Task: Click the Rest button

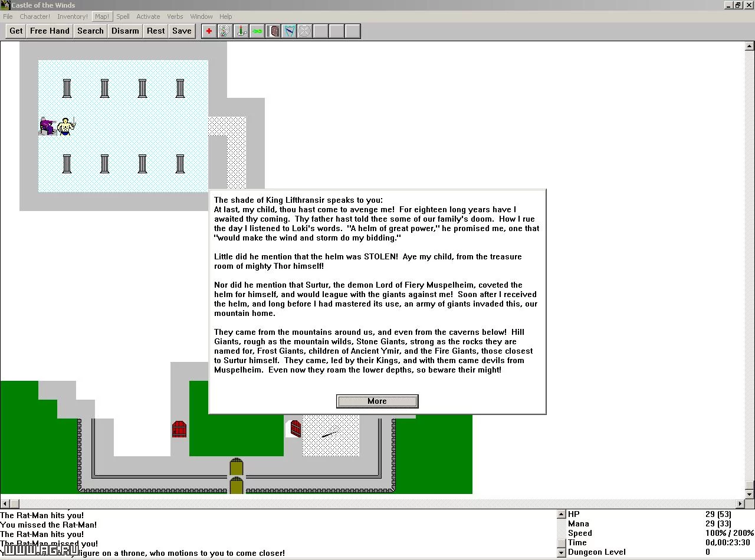Action: pos(156,31)
